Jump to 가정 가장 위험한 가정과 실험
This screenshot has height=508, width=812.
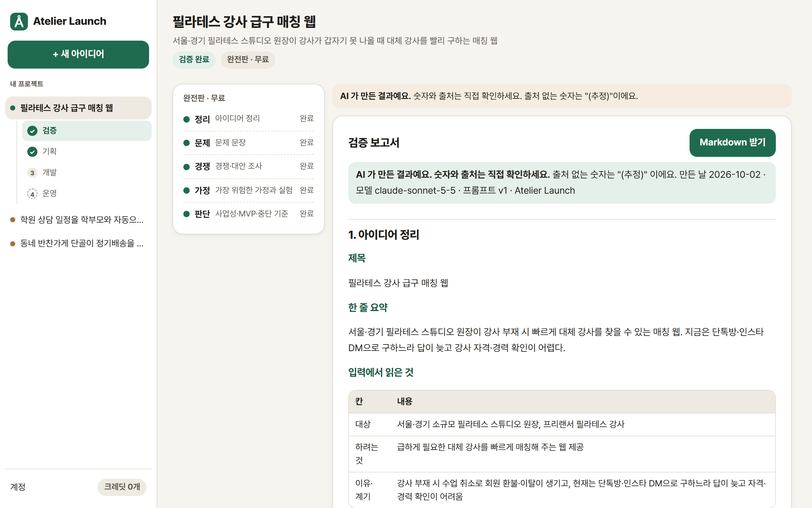249,190
